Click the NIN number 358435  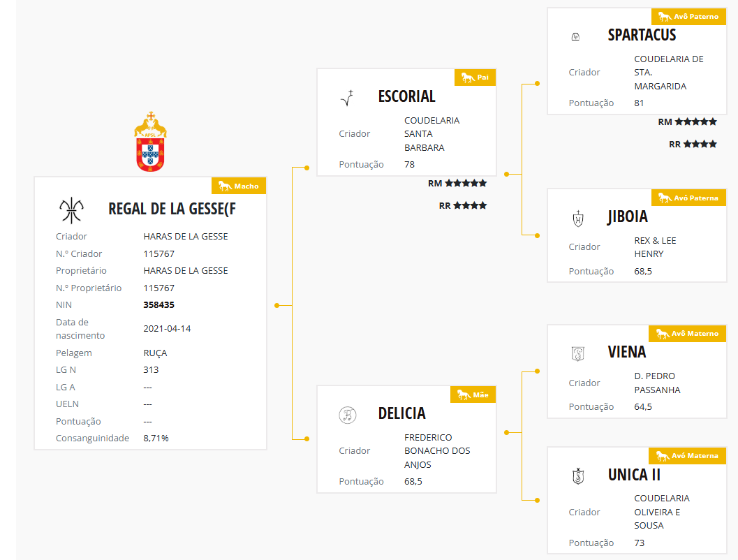(158, 305)
